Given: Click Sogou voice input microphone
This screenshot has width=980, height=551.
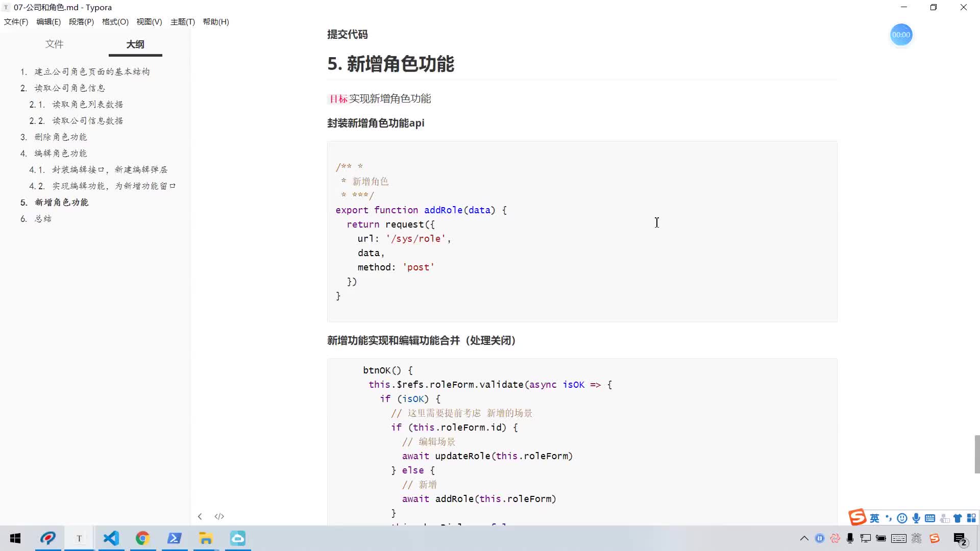Looking at the screenshot, I should 916,518.
